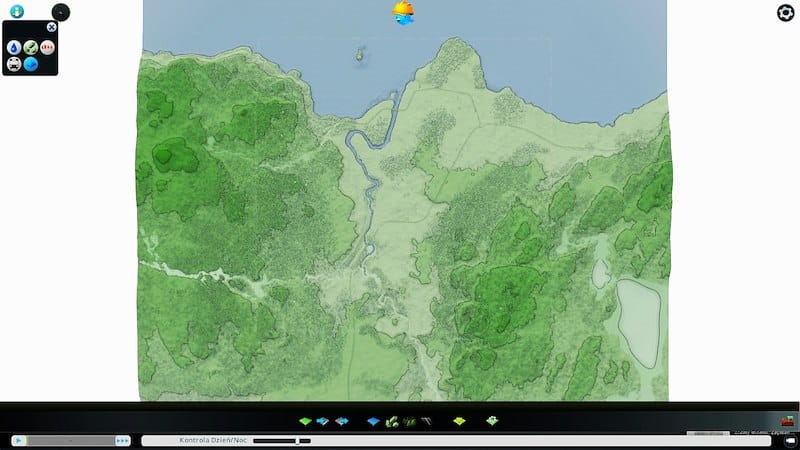This screenshot has width=800, height=450.
Task: Click the dark round button at top
Action: [61, 13]
